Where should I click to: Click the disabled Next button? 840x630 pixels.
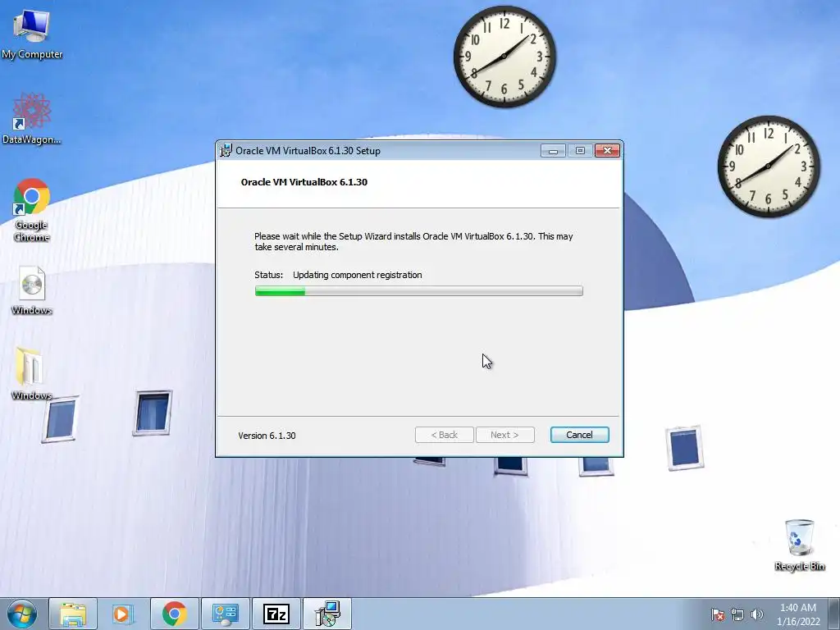504,435
